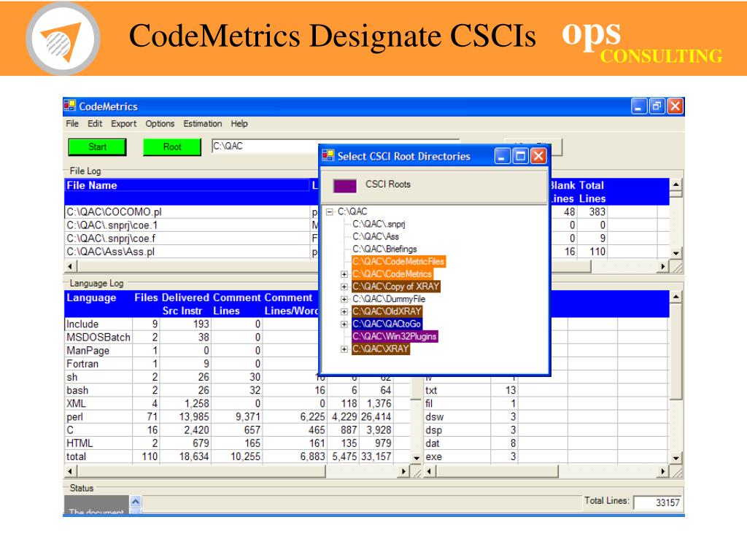Expand the C:\QAC\Copy of XRAY node
Viewport: 747px width, 560px height.
click(344, 287)
